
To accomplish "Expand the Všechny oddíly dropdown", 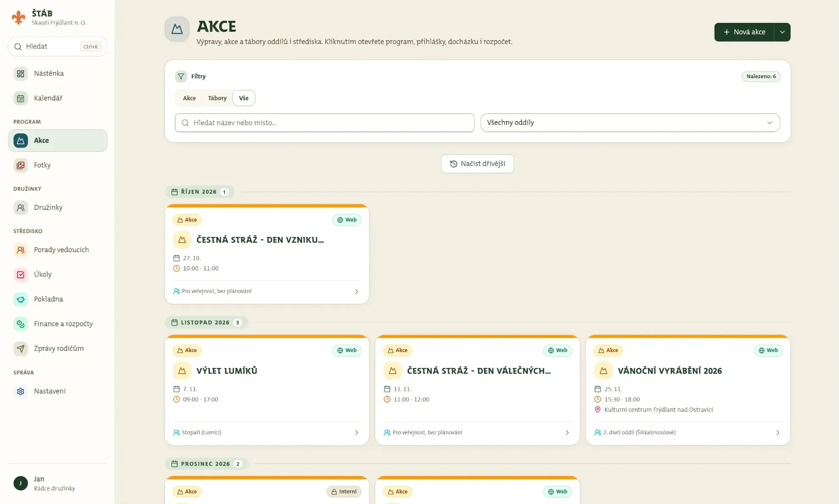I will click(x=630, y=123).
